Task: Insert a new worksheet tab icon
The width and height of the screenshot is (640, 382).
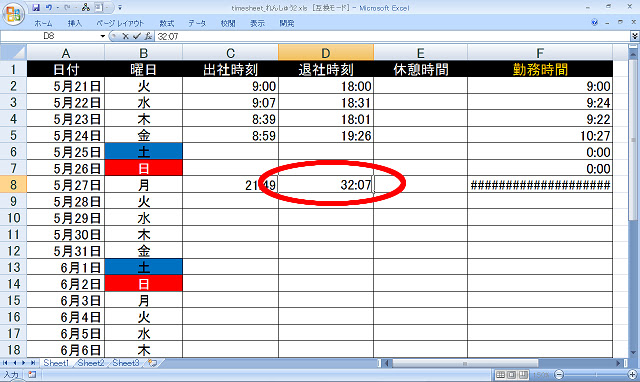Action: point(153,363)
